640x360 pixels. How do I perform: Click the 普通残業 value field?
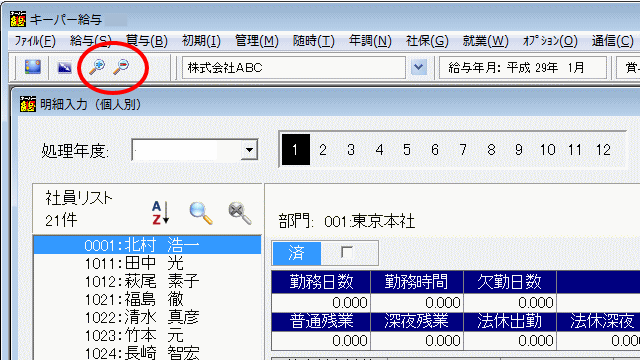point(321,341)
